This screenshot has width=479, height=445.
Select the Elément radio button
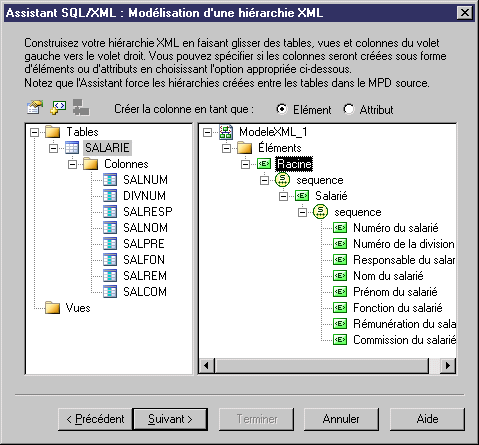(282, 109)
